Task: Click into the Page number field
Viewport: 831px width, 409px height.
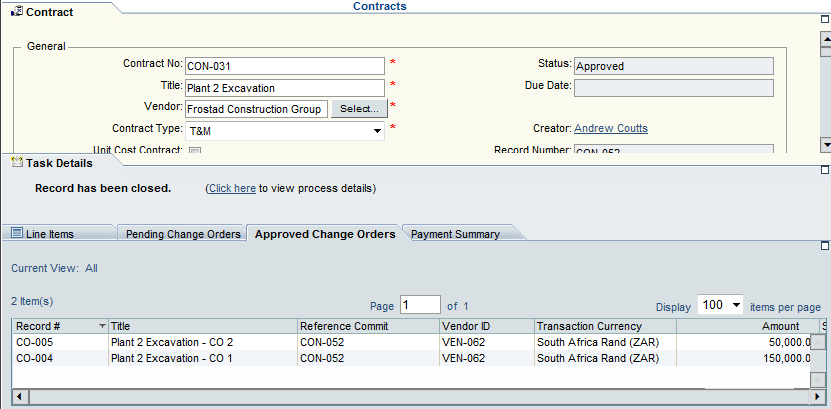Action: coord(420,305)
